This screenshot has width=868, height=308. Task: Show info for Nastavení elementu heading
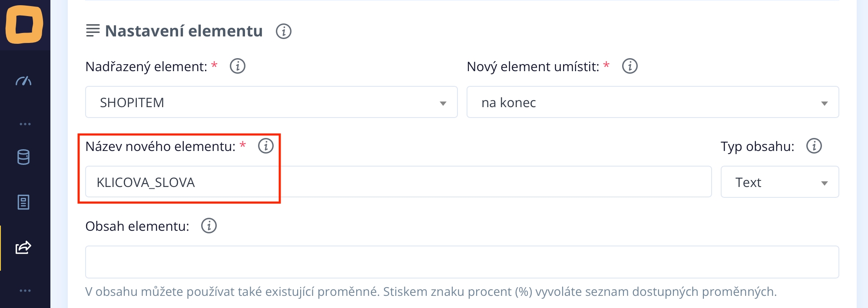[x=284, y=31]
